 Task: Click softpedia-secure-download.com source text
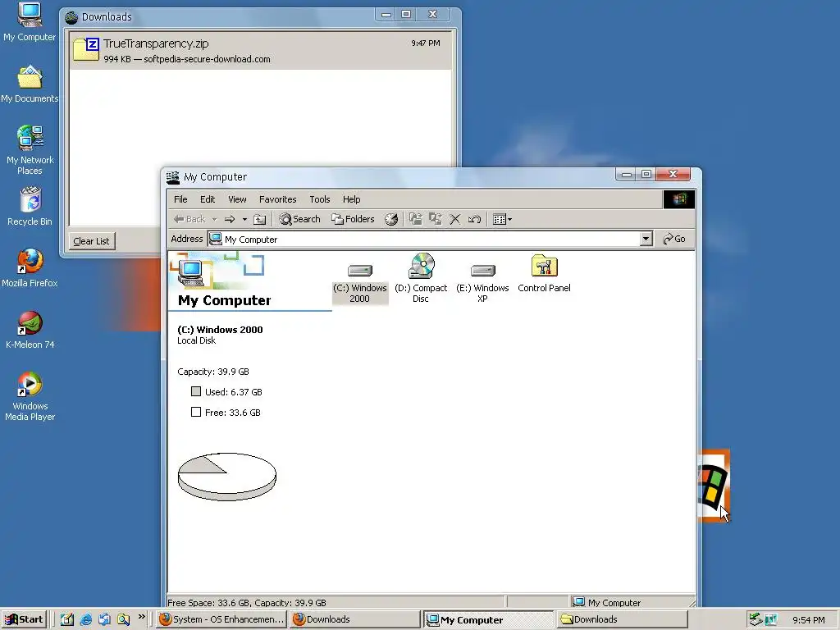pos(207,59)
